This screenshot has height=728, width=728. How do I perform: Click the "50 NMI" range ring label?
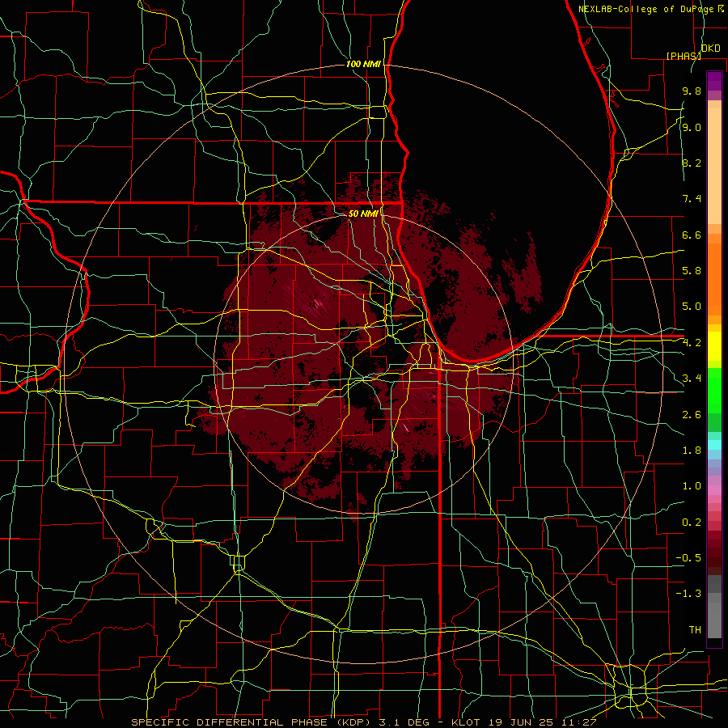point(363,214)
